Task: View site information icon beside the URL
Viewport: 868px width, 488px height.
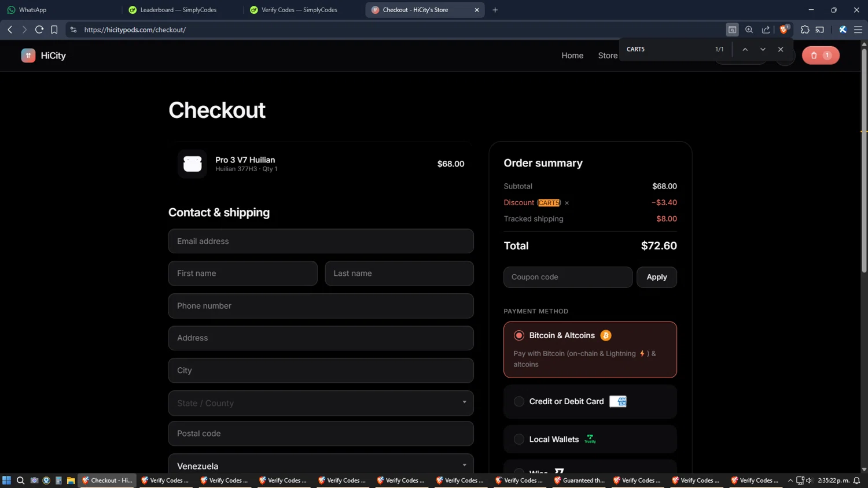Action: [x=73, y=29]
